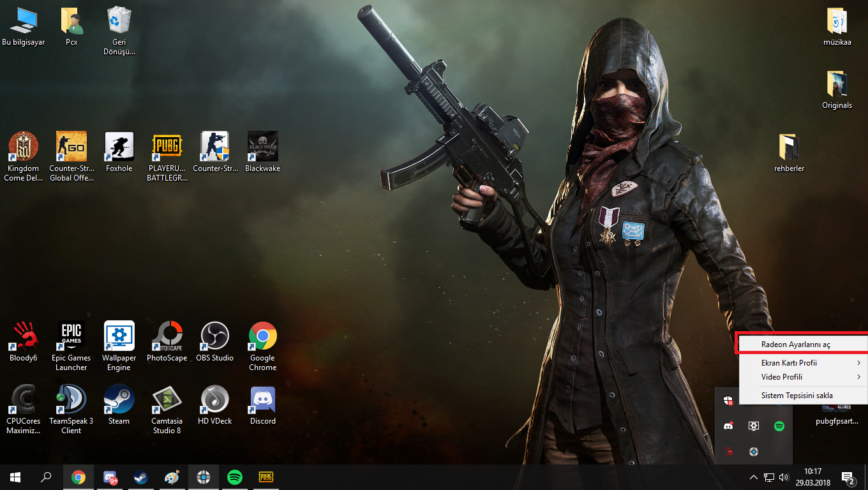Open Spotify from the system tray popup
This screenshot has height=490, width=868.
coord(779,426)
